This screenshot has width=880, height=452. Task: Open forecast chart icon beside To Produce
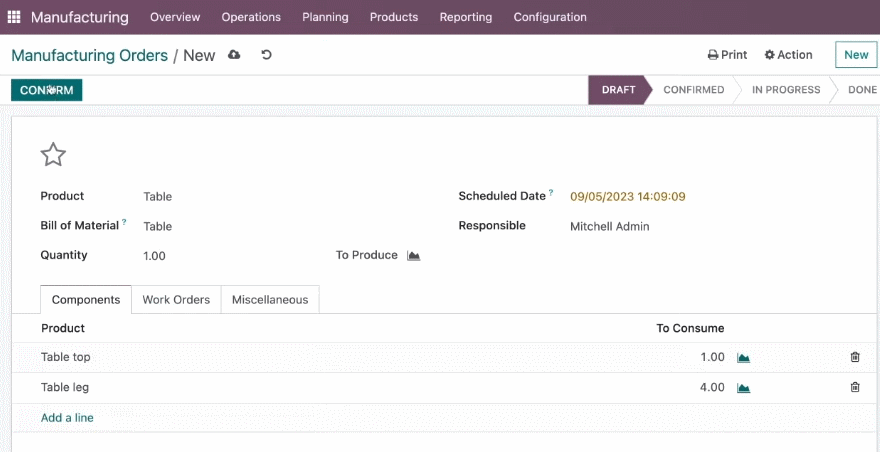tap(414, 255)
